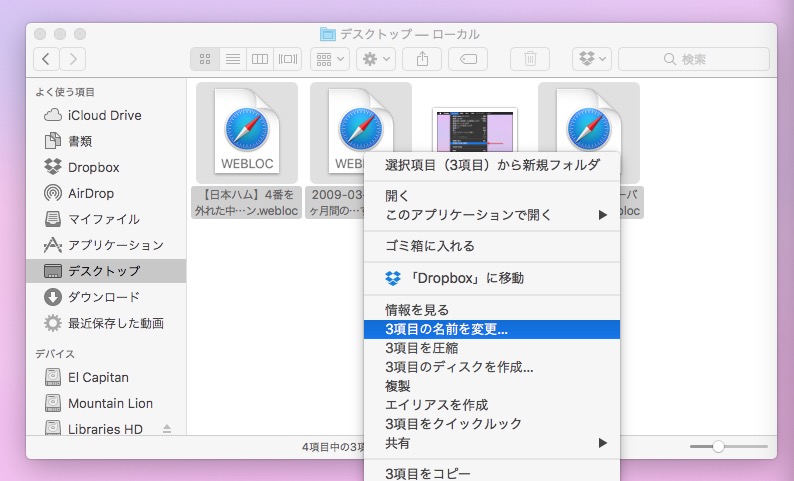The image size is (794, 481).
Task: Click the screenshot image thumbnail
Action: point(474,129)
